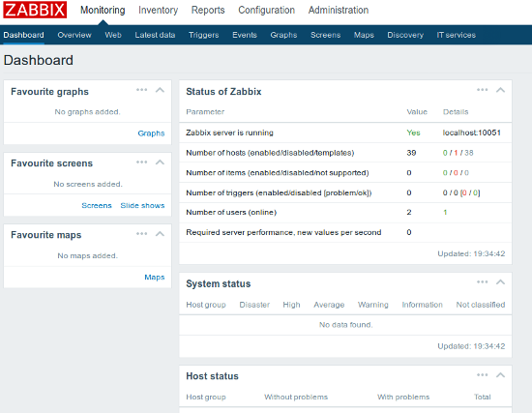Go to the Overview submenu tab
Image resolution: width=532 pixels, height=413 pixels.
coord(74,35)
